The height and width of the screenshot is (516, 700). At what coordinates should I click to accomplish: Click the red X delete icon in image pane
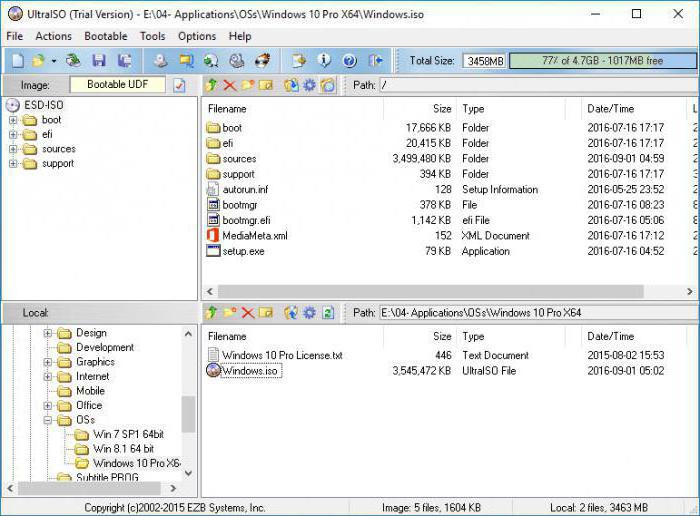coord(230,85)
